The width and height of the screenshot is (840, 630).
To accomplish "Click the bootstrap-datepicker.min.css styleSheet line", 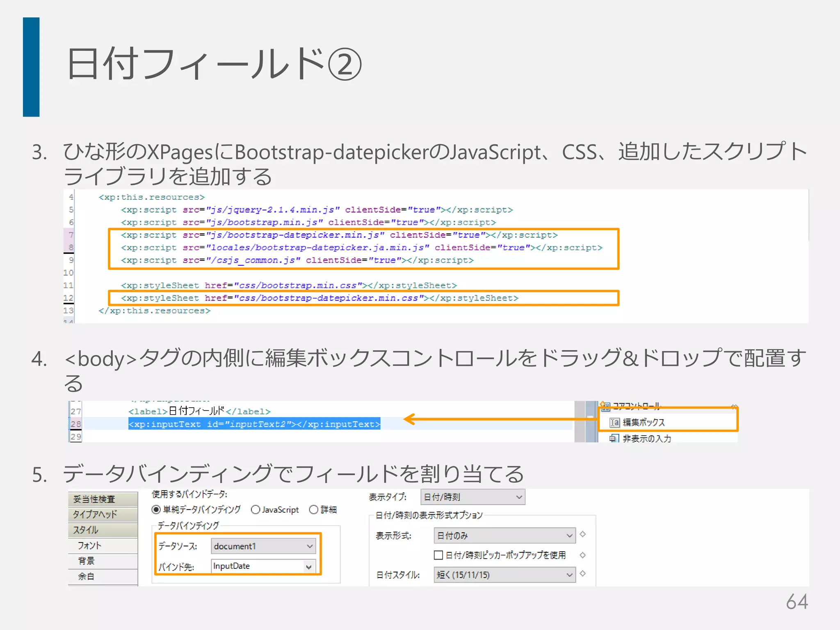I will point(320,298).
